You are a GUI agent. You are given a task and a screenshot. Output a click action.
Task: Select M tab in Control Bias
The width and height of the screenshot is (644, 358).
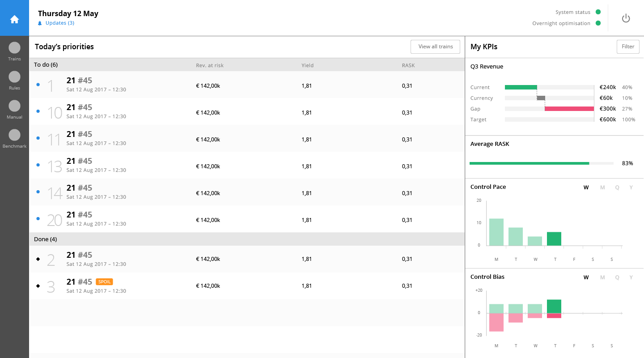pos(602,277)
